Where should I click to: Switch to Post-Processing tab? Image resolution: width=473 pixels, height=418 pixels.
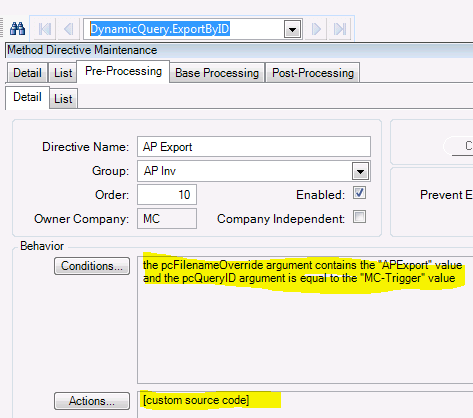[x=313, y=73]
